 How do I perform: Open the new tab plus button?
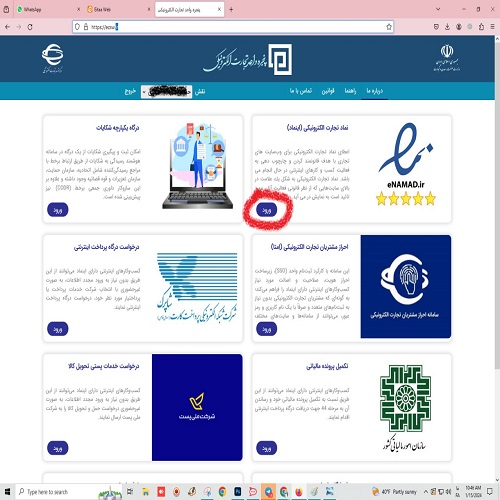pyautogui.click(x=231, y=10)
